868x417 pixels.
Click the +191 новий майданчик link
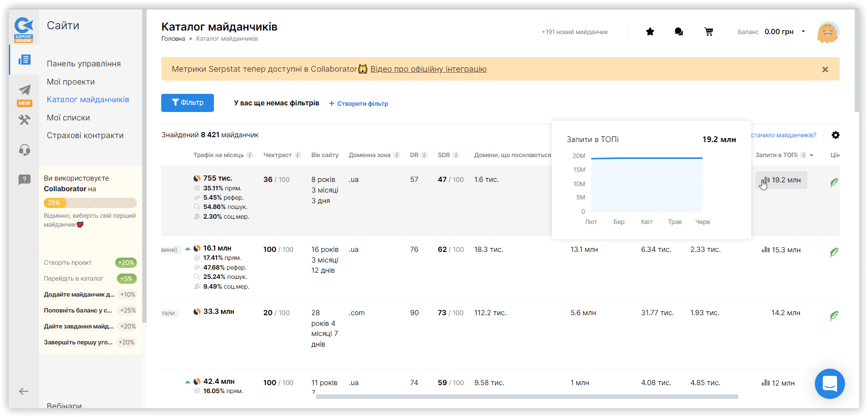[x=575, y=32]
